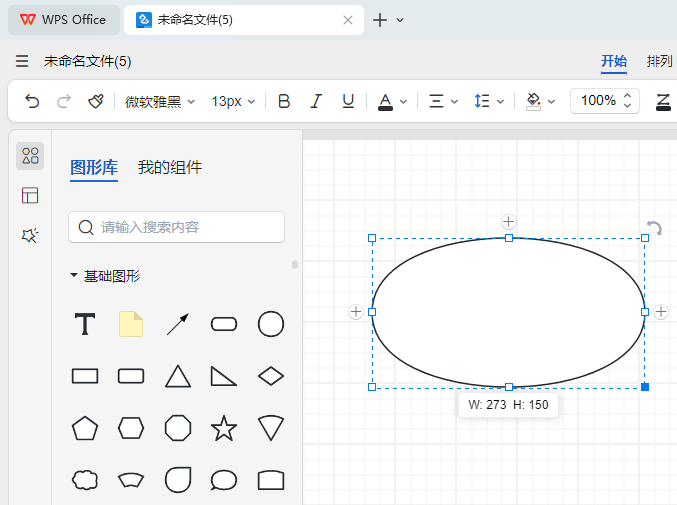Click the right add-connection plus on ellipse
The height and width of the screenshot is (505, 677).
[661, 312]
